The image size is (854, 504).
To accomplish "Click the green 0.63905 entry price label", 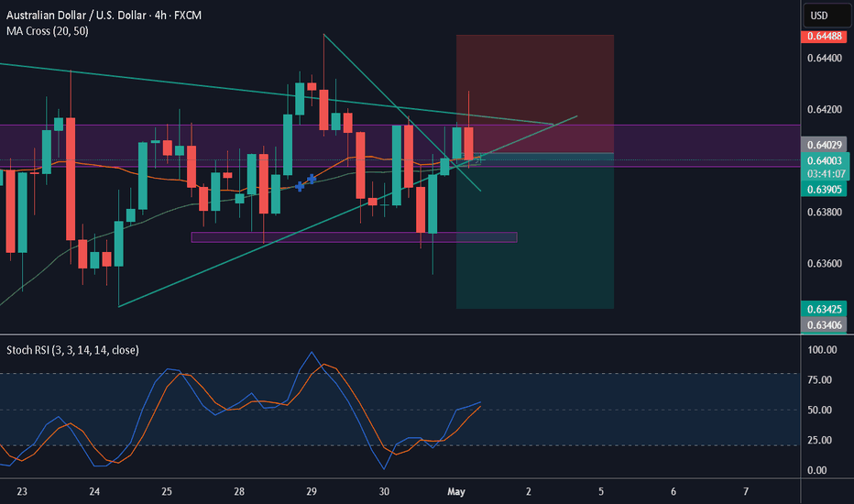I will (824, 190).
